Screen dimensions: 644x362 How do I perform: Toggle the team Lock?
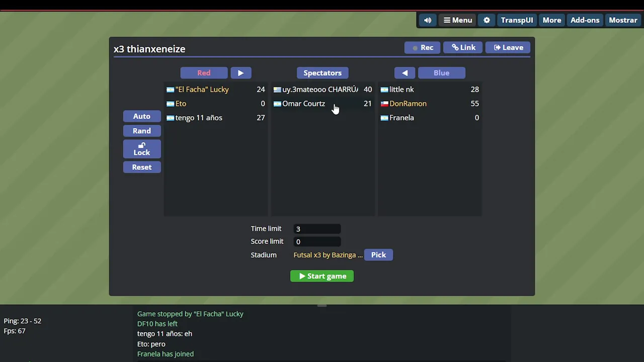[x=142, y=149]
